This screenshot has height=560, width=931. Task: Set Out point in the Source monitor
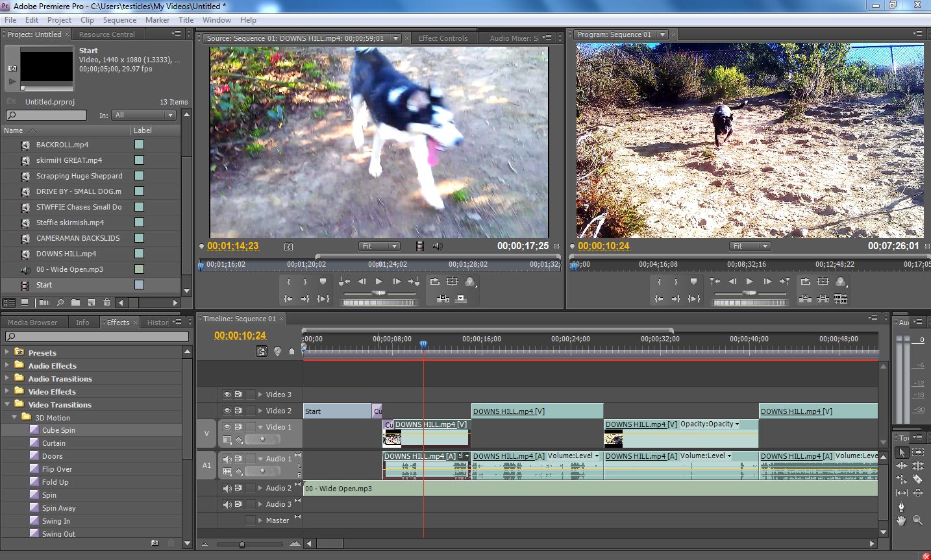click(305, 282)
